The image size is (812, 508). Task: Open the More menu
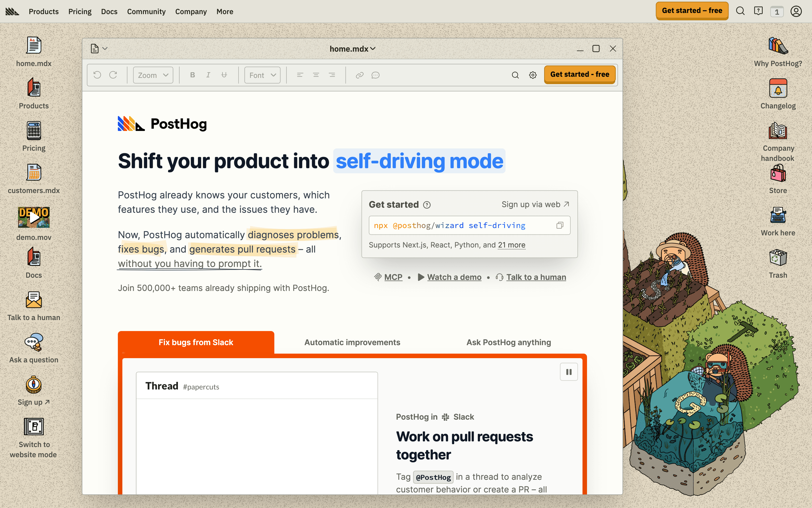225,11
